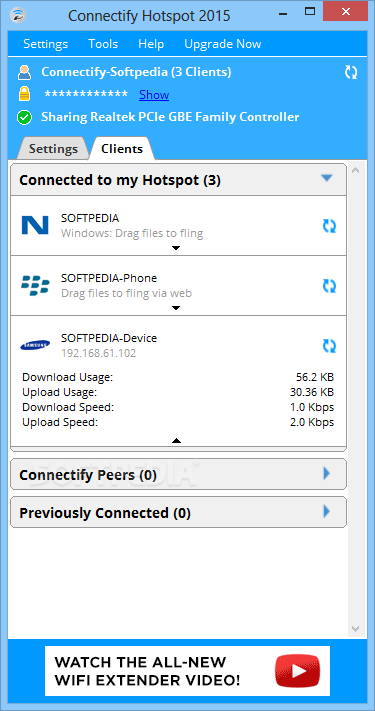Collapse SOFTPEDIA-Device usage details
The width and height of the screenshot is (375, 711).
click(176, 440)
